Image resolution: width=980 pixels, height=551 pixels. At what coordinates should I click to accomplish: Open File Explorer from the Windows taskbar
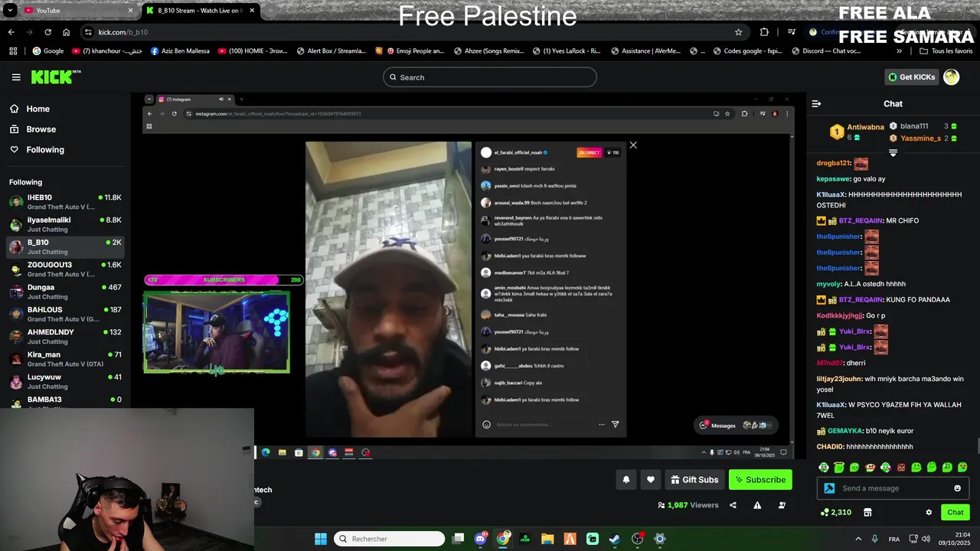pos(547,539)
